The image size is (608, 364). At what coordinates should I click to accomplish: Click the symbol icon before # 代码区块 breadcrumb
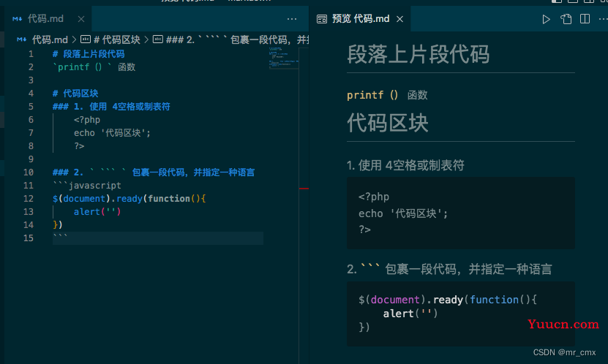click(x=86, y=39)
